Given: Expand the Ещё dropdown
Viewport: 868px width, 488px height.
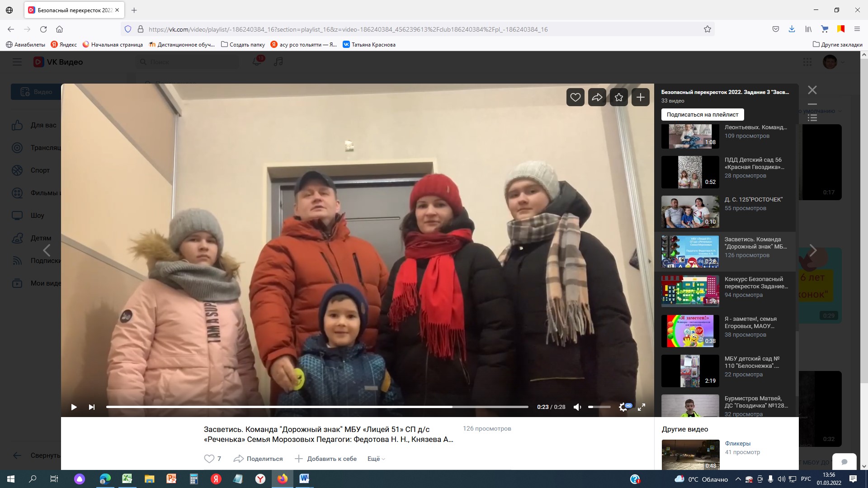Looking at the screenshot, I should (376, 459).
